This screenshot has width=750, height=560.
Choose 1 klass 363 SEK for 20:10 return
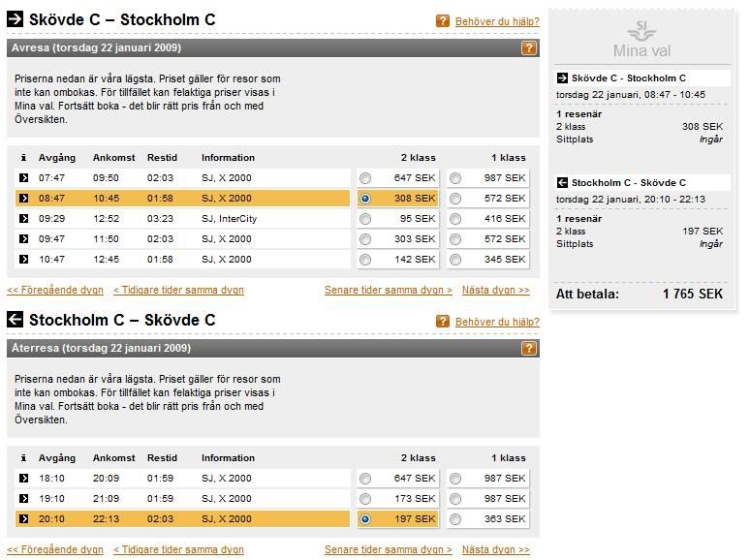click(x=455, y=519)
